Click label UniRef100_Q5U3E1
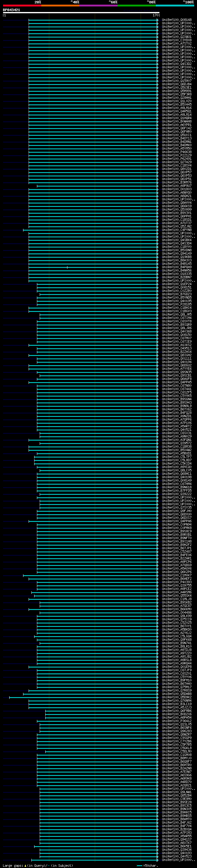The height and width of the screenshot is (868, 197). 177,88
